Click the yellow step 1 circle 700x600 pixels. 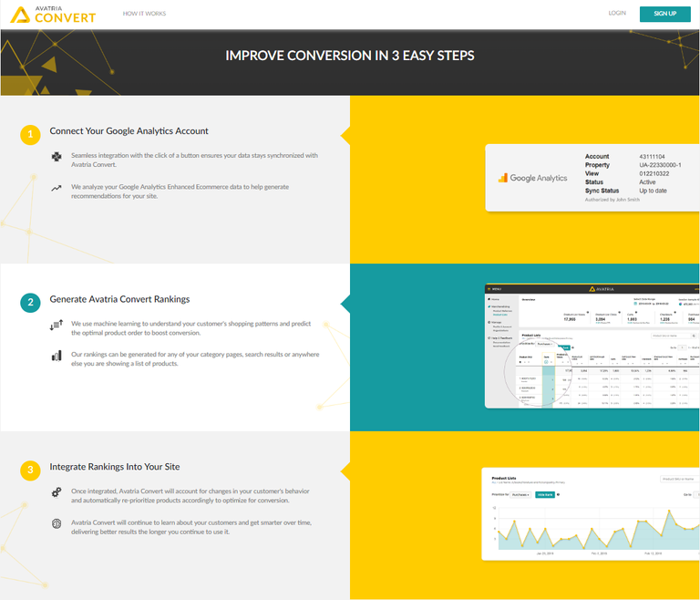tap(30, 135)
